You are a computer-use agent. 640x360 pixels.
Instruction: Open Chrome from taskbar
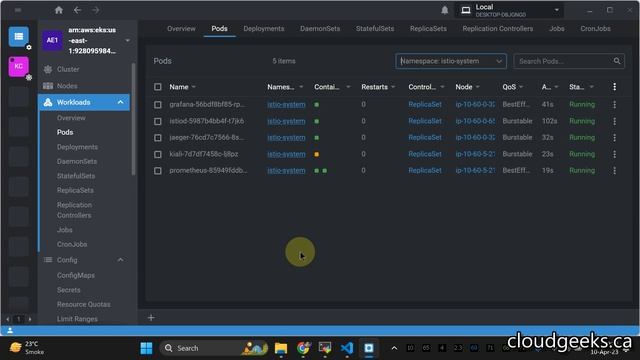pyautogui.click(x=303, y=348)
